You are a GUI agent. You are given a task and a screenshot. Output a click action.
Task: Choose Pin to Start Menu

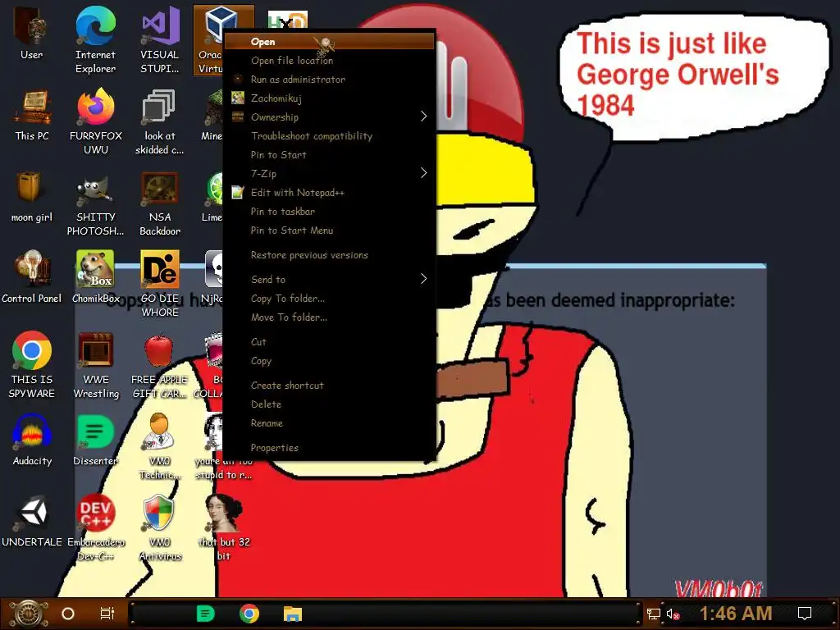[x=329, y=231]
